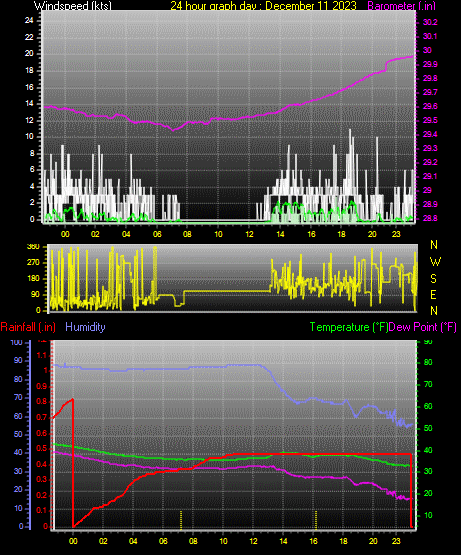
Task: Click the Windspeed (kts) axis title
Action: pyautogui.click(x=73, y=6)
